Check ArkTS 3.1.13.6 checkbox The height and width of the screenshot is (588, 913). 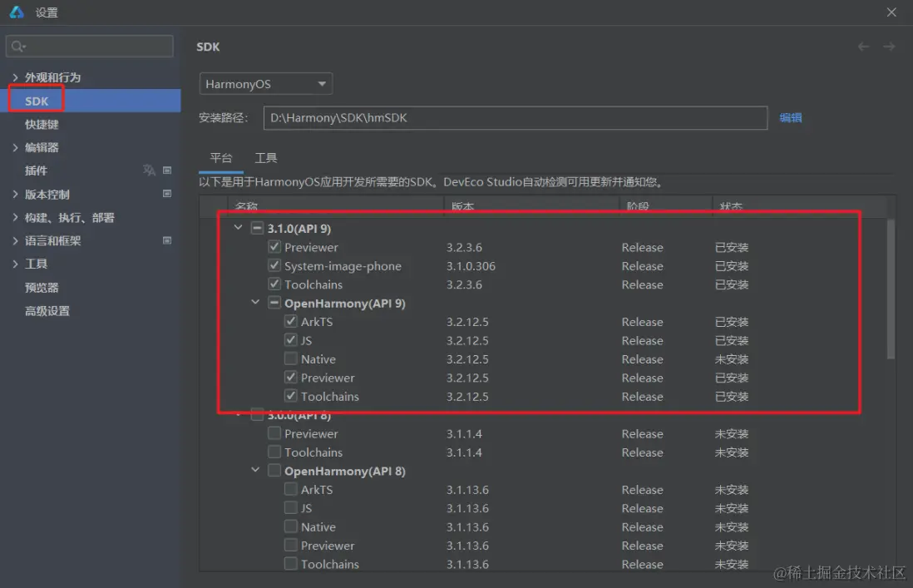pyautogui.click(x=290, y=489)
